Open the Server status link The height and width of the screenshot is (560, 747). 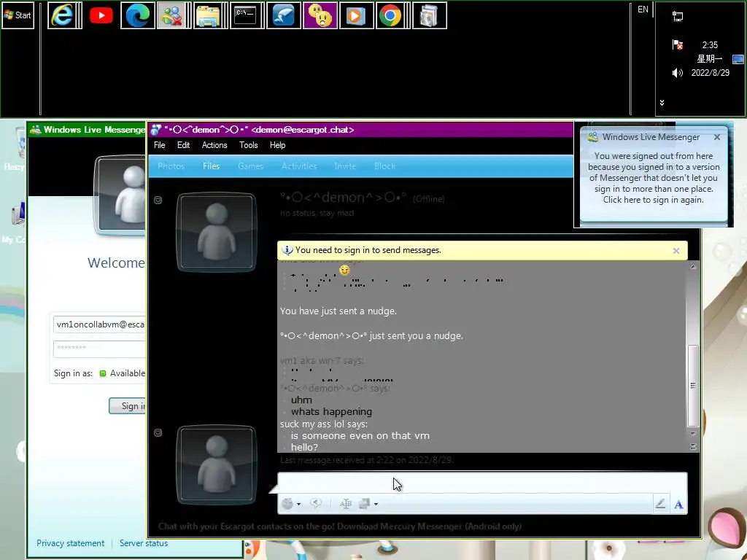coord(144,543)
